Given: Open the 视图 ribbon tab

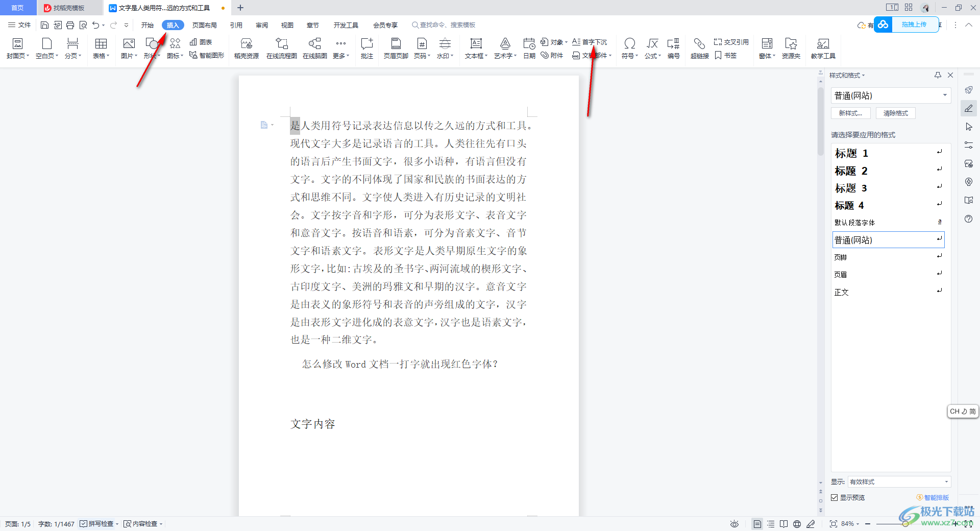Looking at the screenshot, I should tap(287, 25).
